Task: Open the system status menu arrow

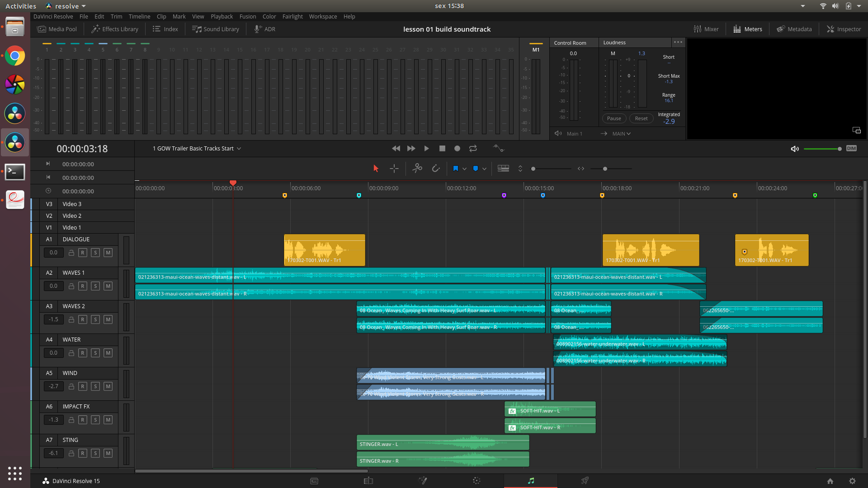Action: 859,6
